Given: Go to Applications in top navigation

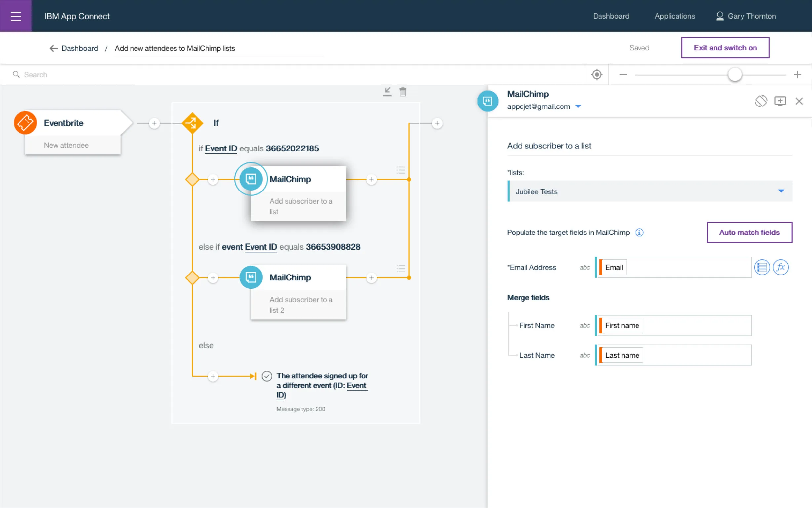Looking at the screenshot, I should [675, 16].
